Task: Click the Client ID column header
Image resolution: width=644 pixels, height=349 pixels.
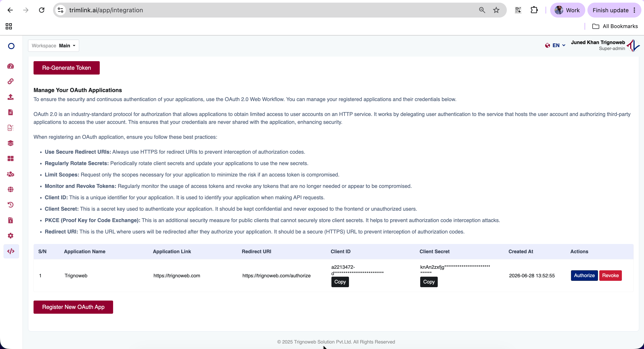Action: pyautogui.click(x=340, y=251)
